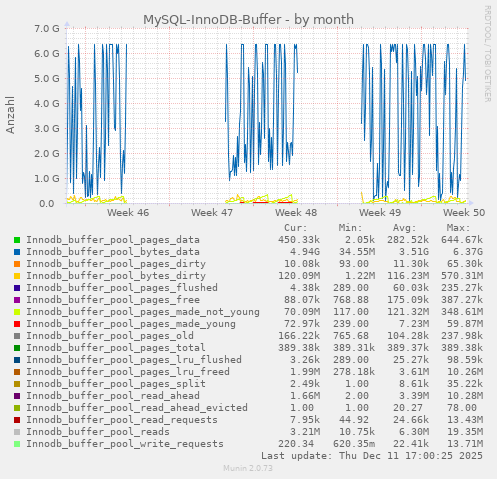Click the Week 47 x-axis label

coord(212,213)
